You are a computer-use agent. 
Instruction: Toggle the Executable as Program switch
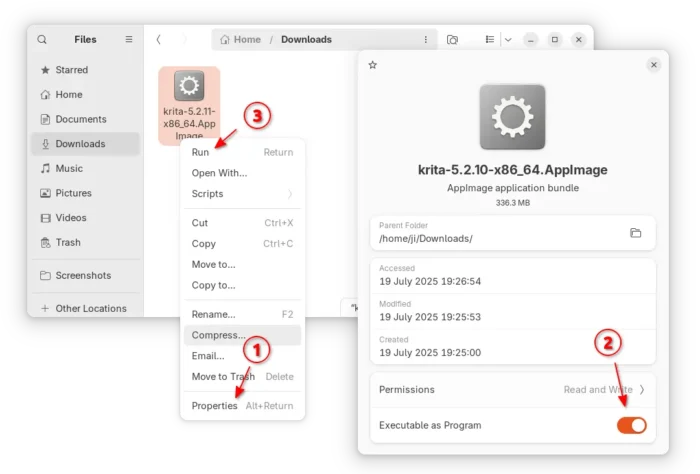click(x=631, y=425)
